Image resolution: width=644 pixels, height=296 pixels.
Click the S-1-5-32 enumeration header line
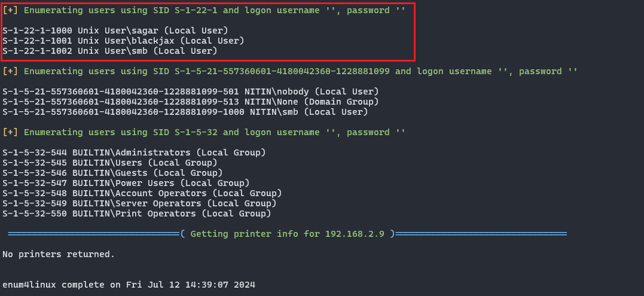pos(204,132)
